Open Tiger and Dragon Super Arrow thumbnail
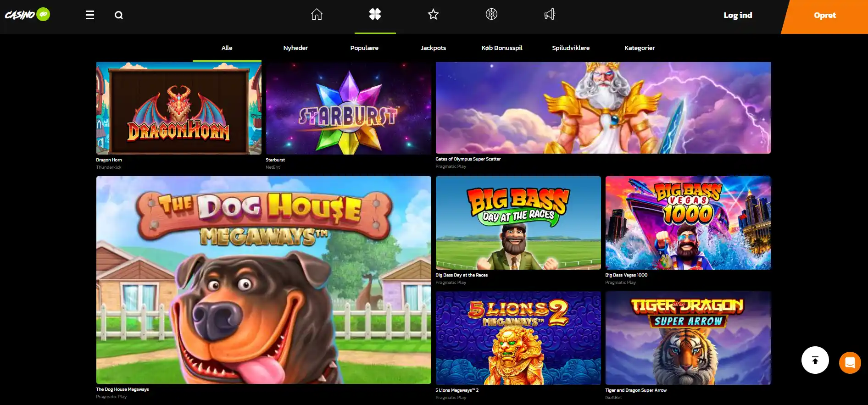The width and height of the screenshot is (868, 405). pyautogui.click(x=688, y=338)
